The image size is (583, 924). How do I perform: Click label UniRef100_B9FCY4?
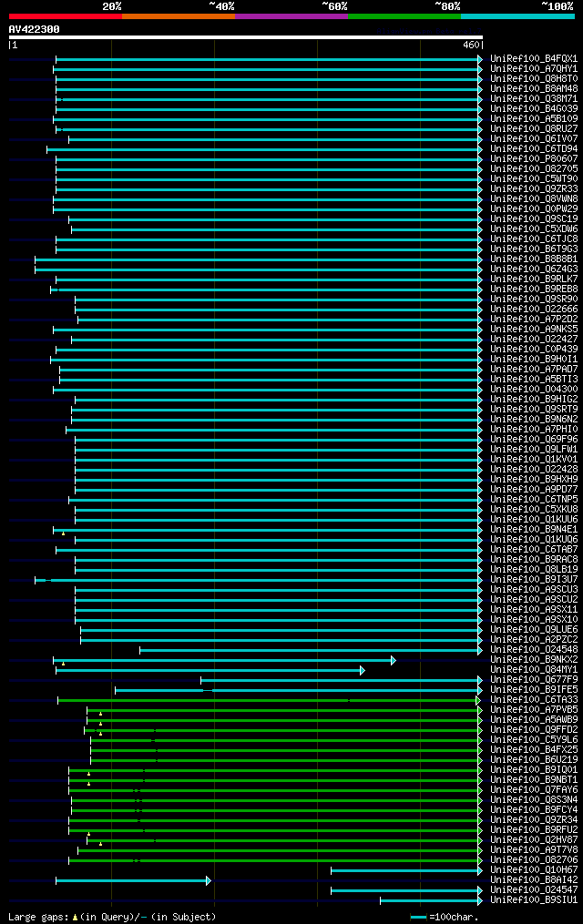[x=534, y=810]
